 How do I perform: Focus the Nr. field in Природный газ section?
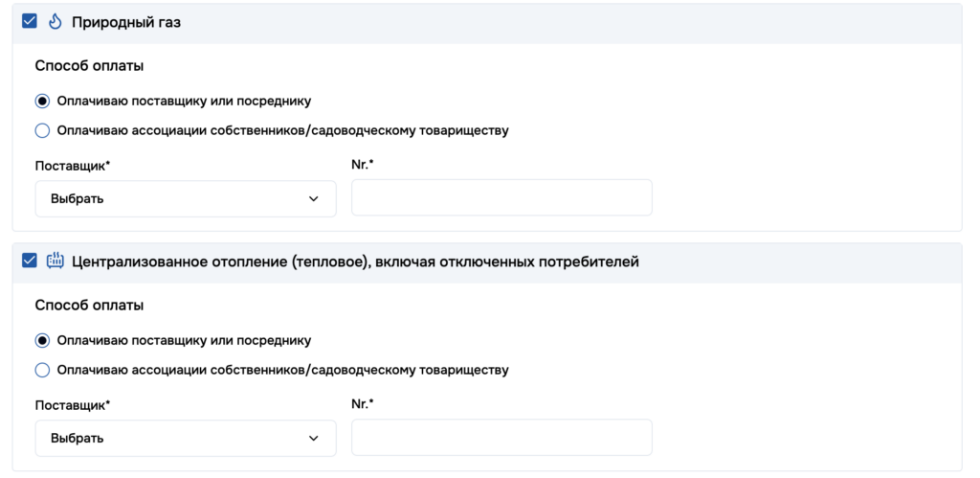coord(501,197)
